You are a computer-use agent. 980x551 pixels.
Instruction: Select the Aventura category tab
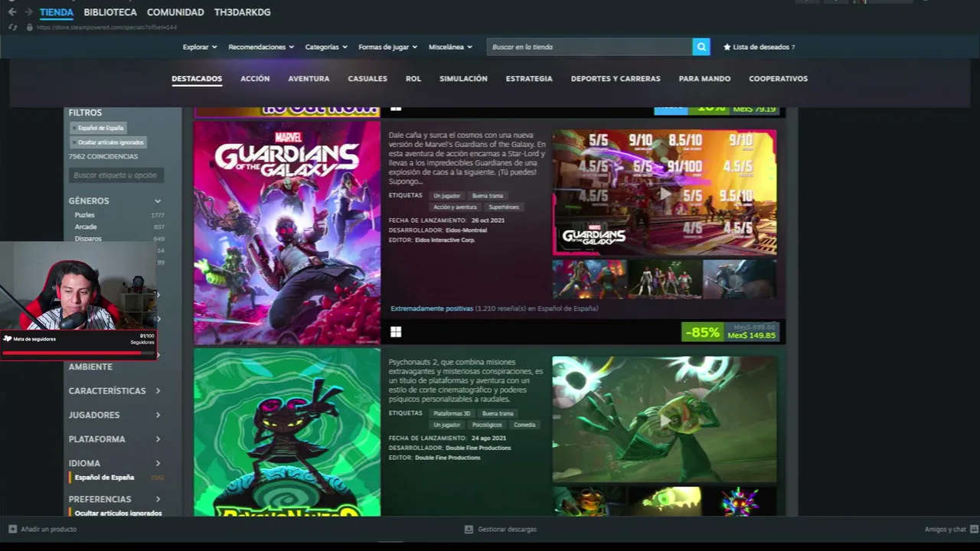[x=309, y=79]
